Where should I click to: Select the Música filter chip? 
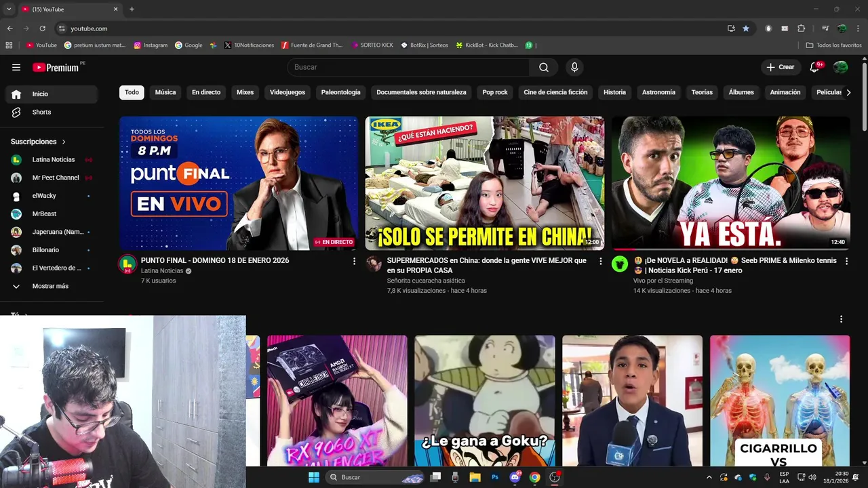click(165, 92)
